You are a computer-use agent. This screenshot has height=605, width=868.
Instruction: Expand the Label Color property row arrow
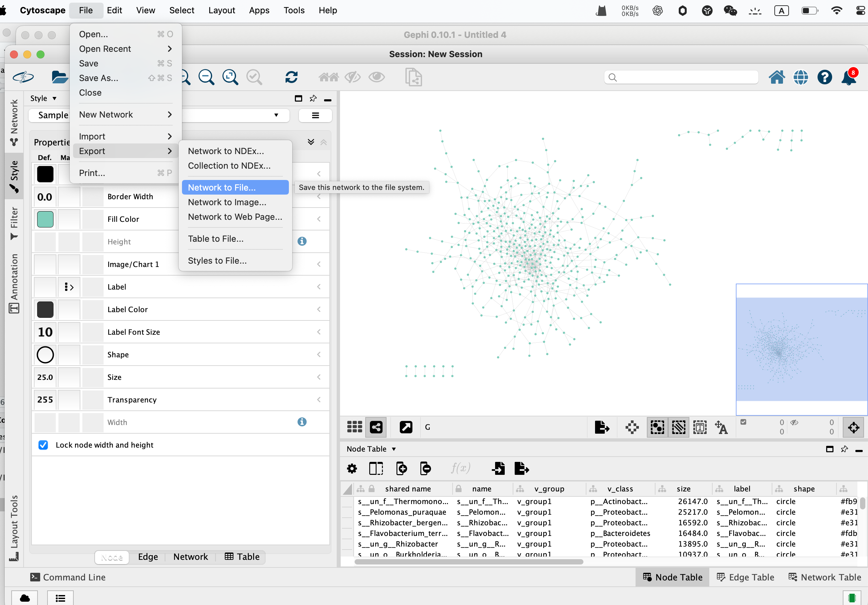pos(319,309)
